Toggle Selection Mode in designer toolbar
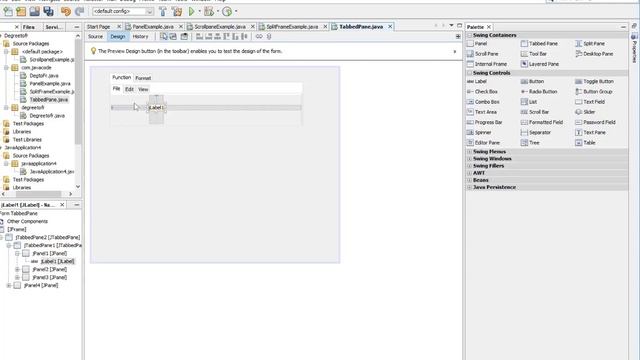The width and height of the screenshot is (640, 360). [164, 36]
